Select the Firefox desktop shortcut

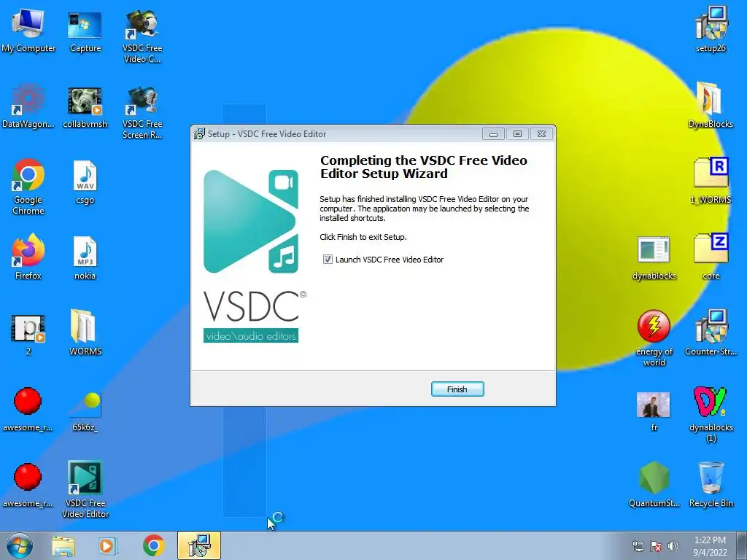[x=28, y=257]
